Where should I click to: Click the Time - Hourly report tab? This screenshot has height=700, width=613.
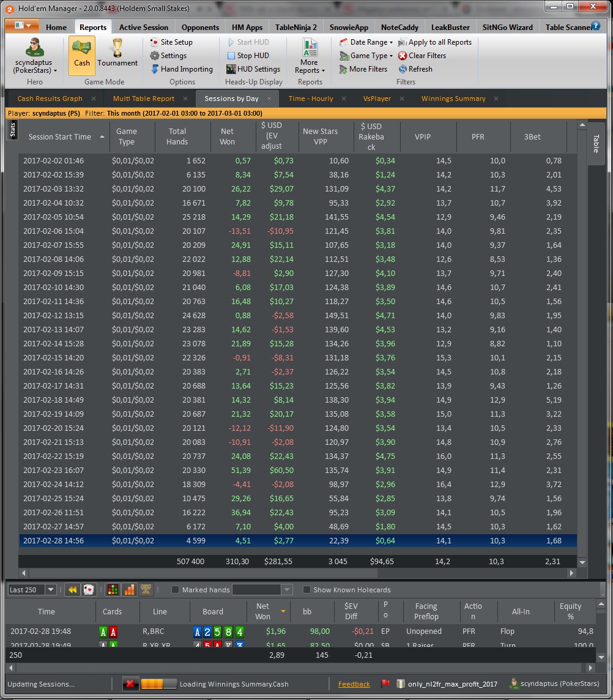pos(311,99)
